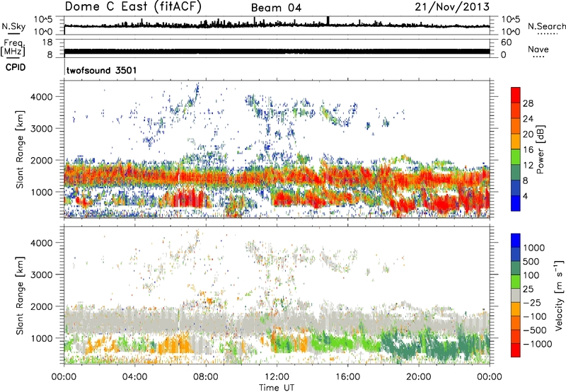Click the orange band of power colorbar

[516, 126]
